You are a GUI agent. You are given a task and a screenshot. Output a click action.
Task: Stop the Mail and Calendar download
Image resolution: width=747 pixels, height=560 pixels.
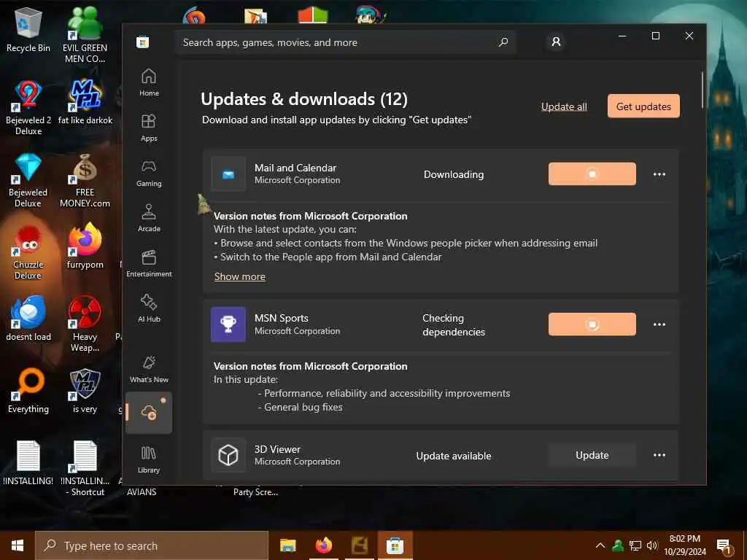(592, 174)
